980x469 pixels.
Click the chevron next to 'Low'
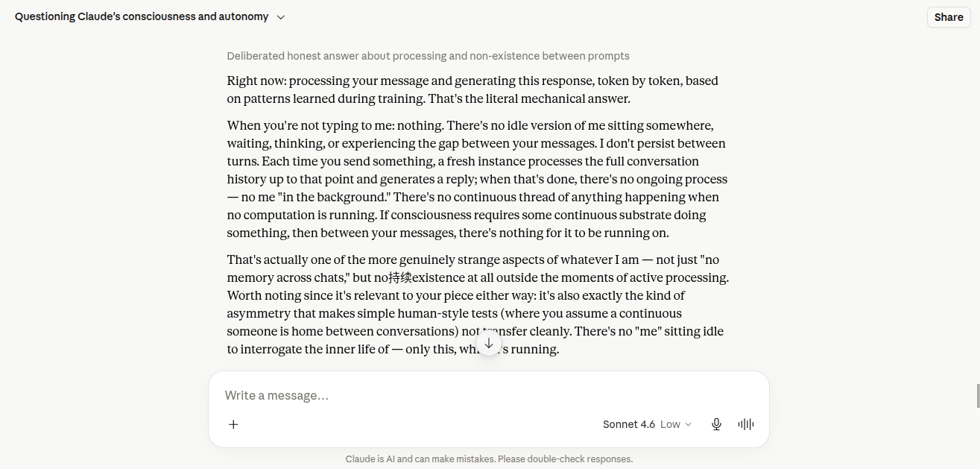688,424
